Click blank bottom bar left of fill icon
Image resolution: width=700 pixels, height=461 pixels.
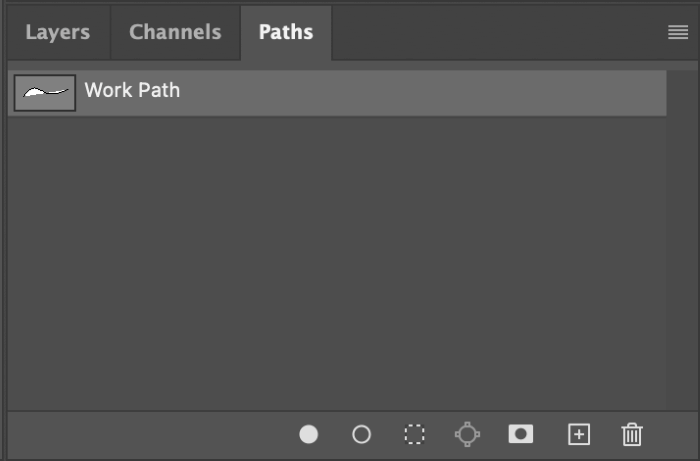click(150, 434)
